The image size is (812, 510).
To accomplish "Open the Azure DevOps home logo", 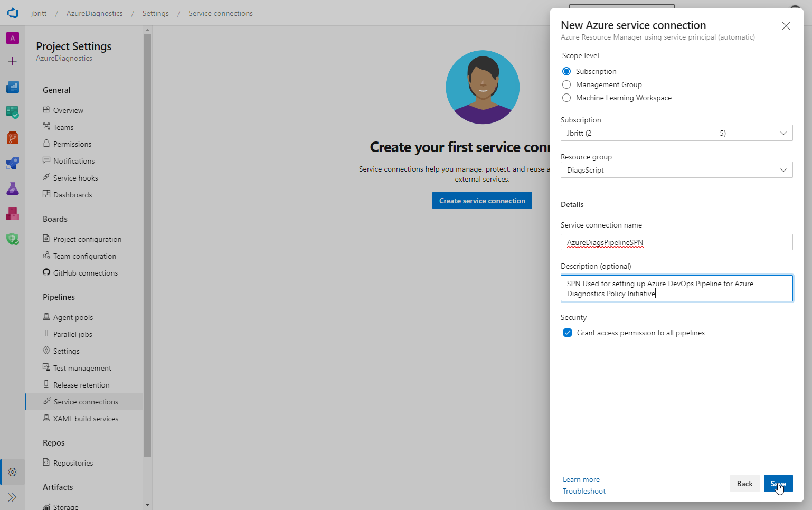I will pos(13,13).
